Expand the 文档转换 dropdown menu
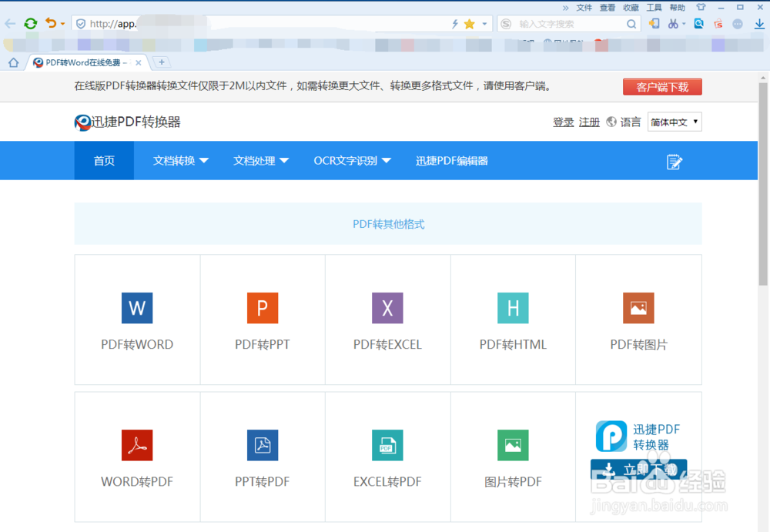Viewport: 770px width, 532px height. 179,161
